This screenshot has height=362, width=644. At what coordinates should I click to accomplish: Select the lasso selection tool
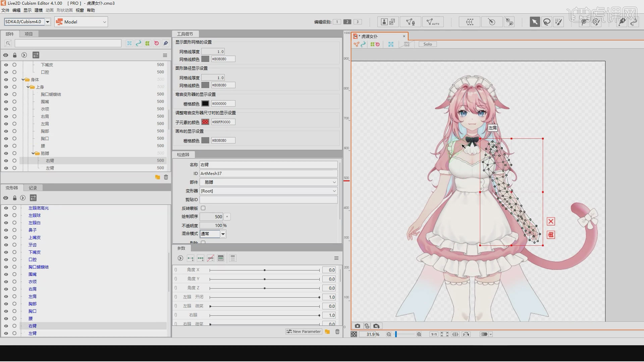[547, 21]
